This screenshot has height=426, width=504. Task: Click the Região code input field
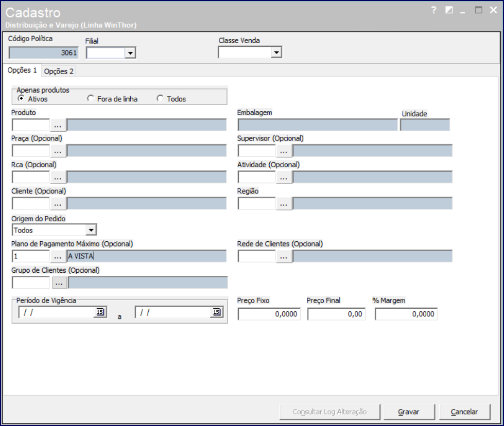coord(257,203)
